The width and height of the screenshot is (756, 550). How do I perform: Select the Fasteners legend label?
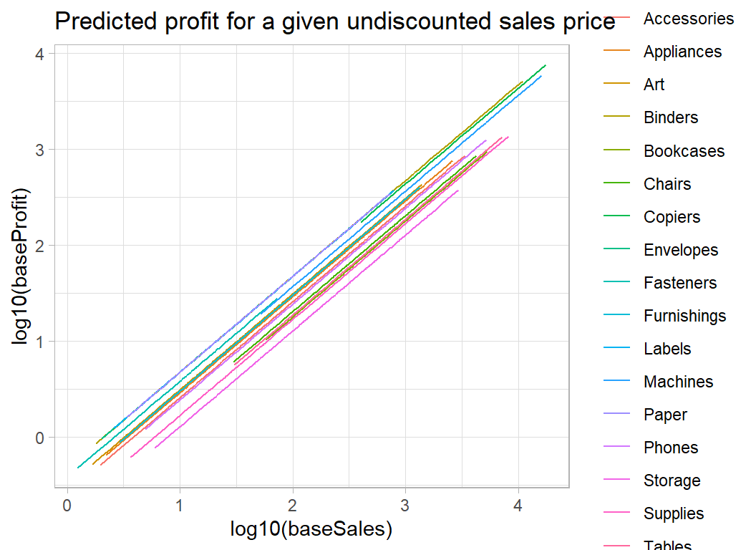tap(679, 283)
